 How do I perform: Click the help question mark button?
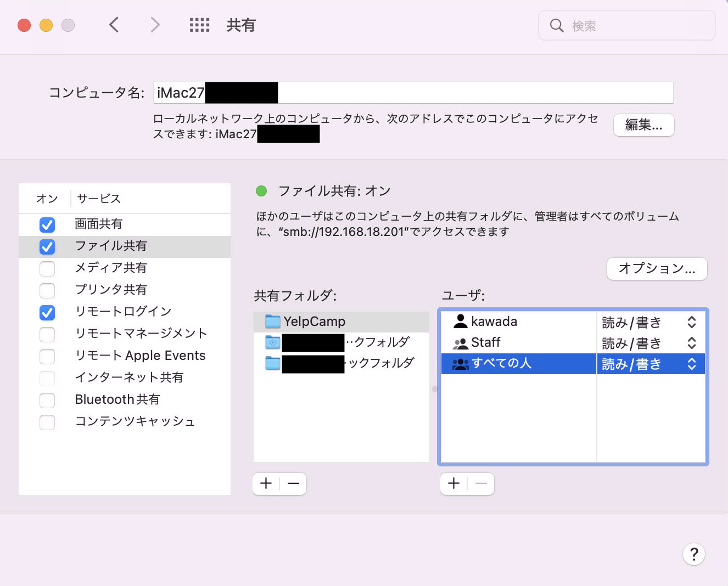click(693, 554)
